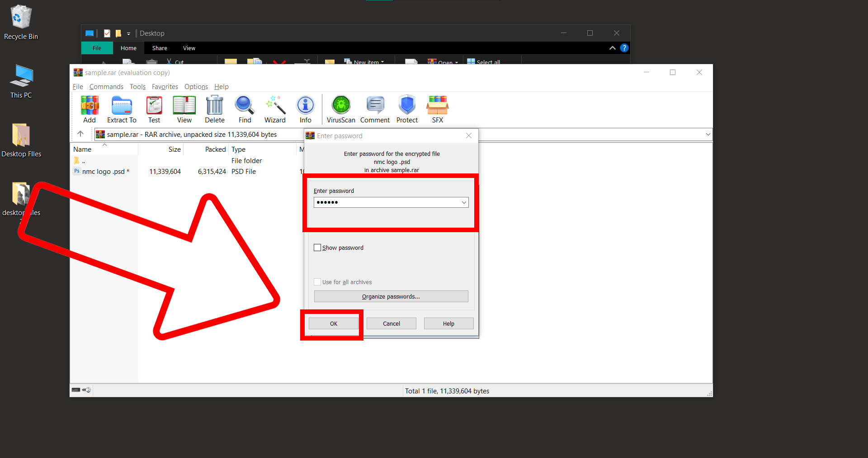Open the password history dropdown
Image resolution: width=868 pixels, height=458 pixels.
[464, 202]
